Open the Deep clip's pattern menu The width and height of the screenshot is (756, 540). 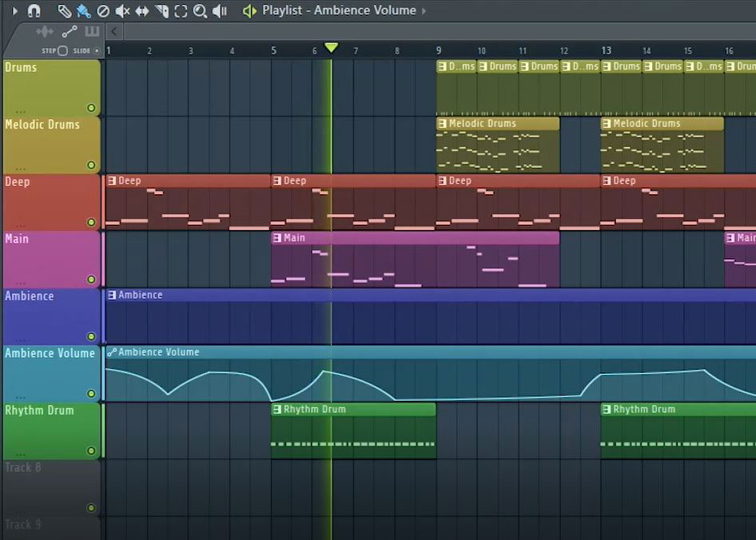coord(111,181)
